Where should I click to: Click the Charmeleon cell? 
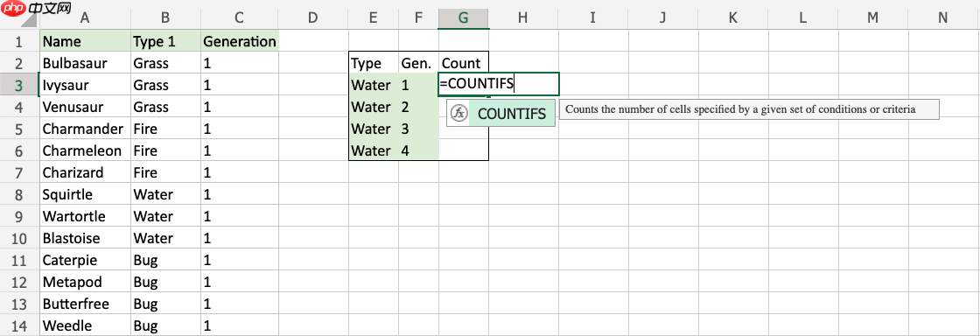click(85, 150)
